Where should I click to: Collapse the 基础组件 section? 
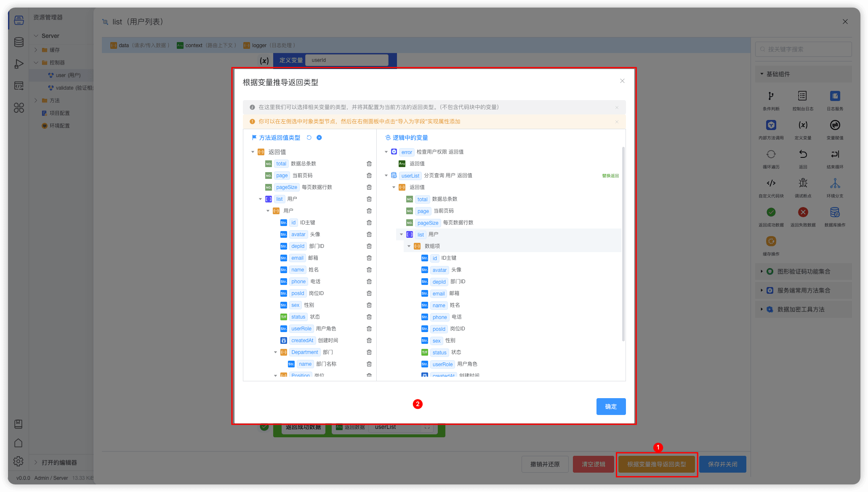coord(803,74)
